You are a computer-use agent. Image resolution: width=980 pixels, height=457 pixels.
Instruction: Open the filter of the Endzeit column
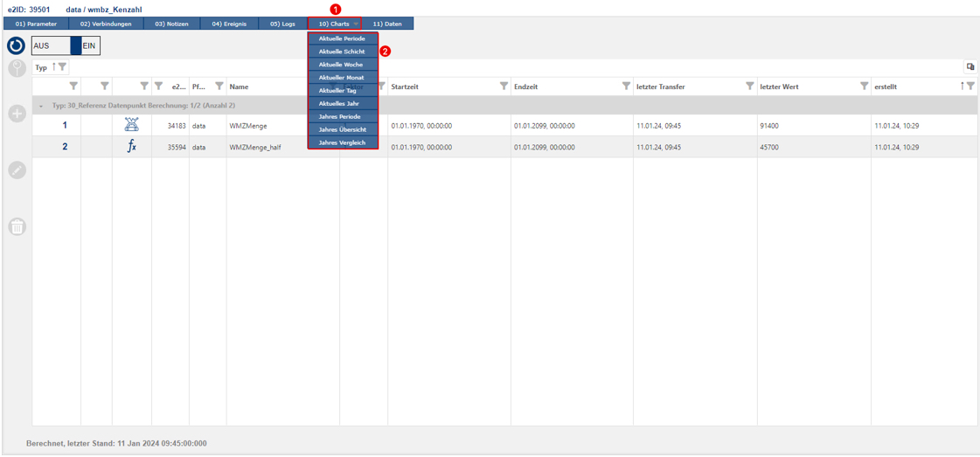626,87
